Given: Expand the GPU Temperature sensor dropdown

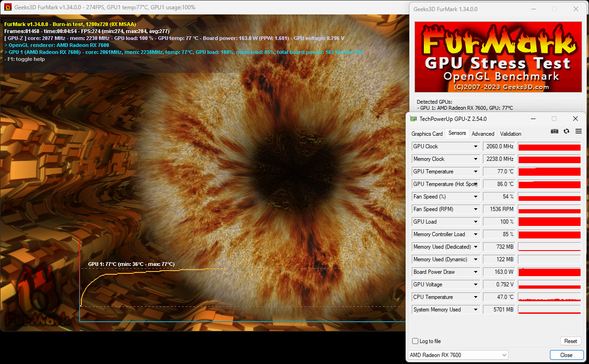Looking at the screenshot, I should [x=475, y=172].
